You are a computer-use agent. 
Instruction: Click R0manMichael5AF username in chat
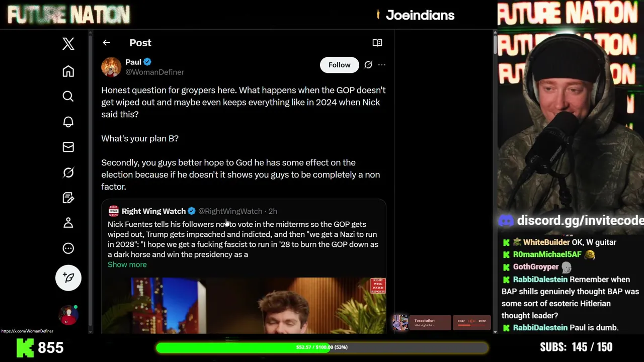(547, 254)
